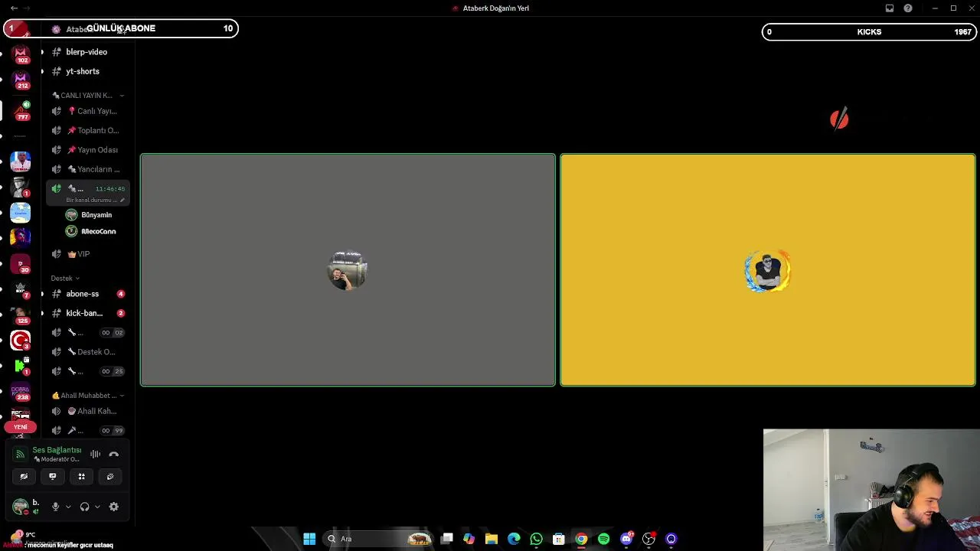Open the Windows Start menu
980x551 pixels.
(x=309, y=539)
